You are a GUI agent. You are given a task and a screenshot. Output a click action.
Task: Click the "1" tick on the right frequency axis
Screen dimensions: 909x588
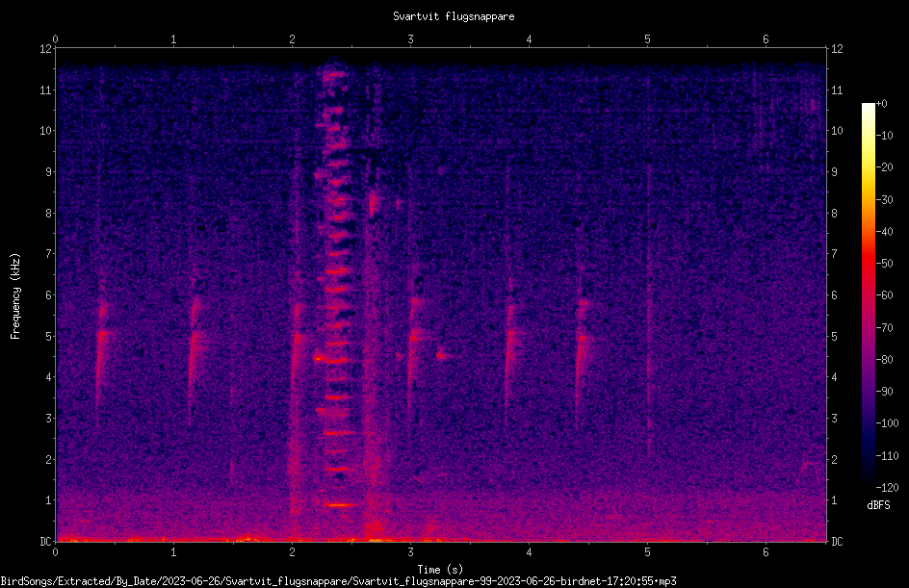(x=835, y=500)
